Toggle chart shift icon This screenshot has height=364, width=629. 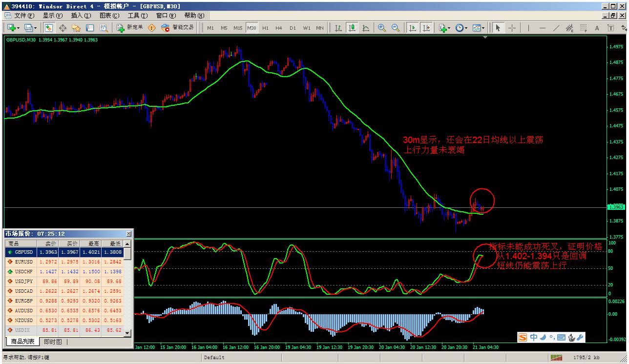426,28
